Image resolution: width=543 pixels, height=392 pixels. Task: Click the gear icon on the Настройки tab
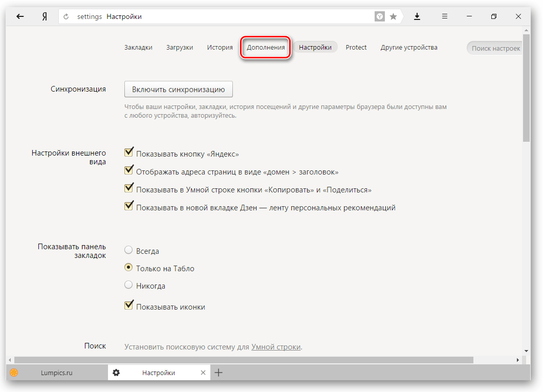coord(116,373)
